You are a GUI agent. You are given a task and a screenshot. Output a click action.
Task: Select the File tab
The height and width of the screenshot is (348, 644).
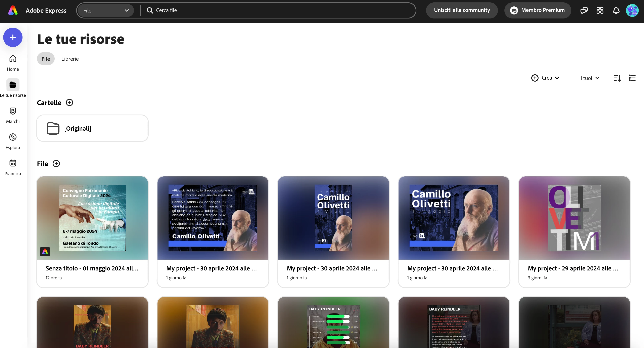point(46,59)
